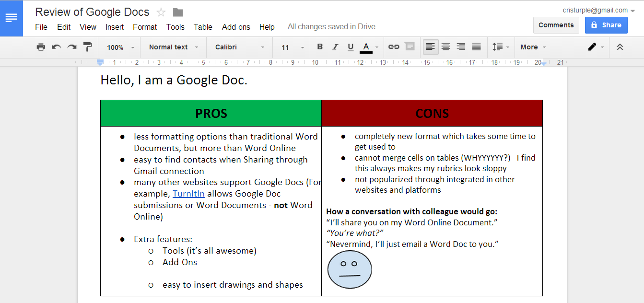Image resolution: width=644 pixels, height=303 pixels.
Task: Select the sad face drawing
Action: pos(350,269)
